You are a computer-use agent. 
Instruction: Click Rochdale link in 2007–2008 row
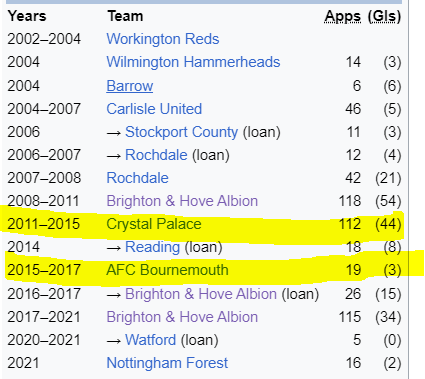(x=137, y=178)
